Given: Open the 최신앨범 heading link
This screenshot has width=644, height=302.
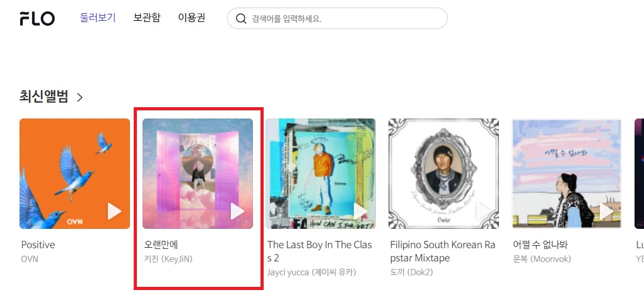Looking at the screenshot, I should [x=44, y=97].
